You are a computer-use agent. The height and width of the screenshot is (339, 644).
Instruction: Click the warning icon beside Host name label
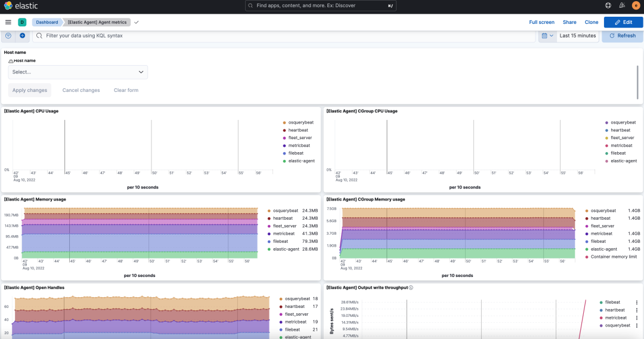[11, 61]
